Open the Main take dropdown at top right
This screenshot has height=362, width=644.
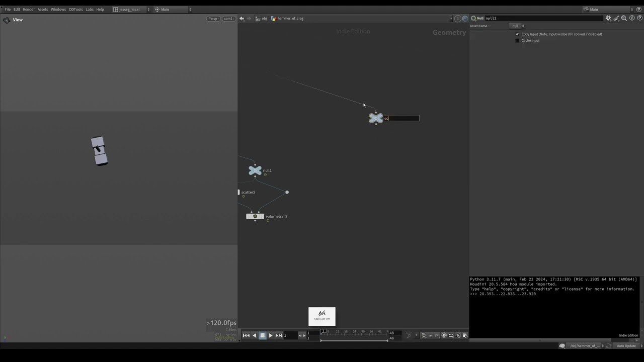(609, 10)
